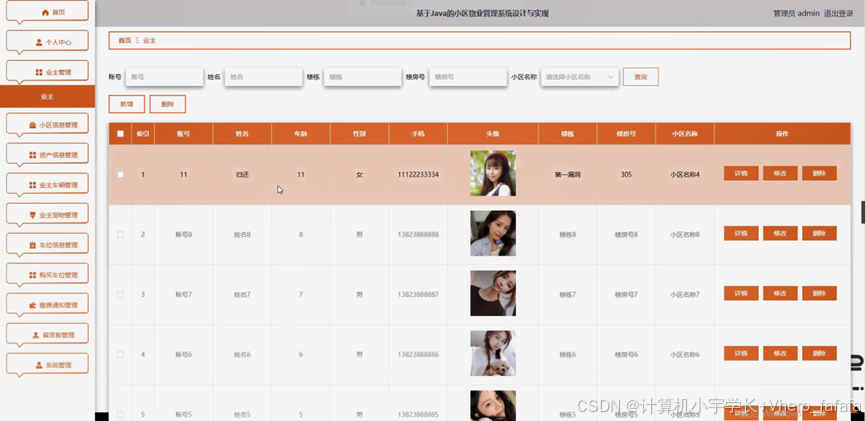Image resolution: width=865 pixels, height=421 pixels.
Task: Click the 查询 search button
Action: click(x=640, y=77)
